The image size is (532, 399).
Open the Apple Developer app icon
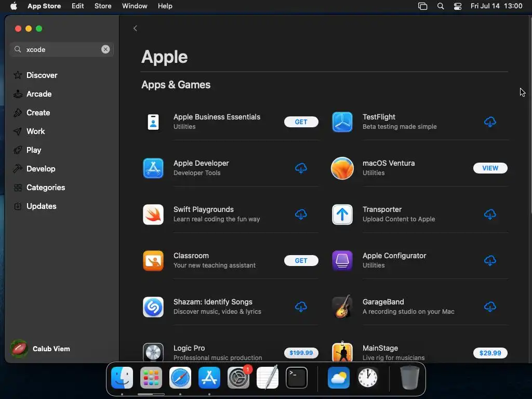(x=153, y=168)
